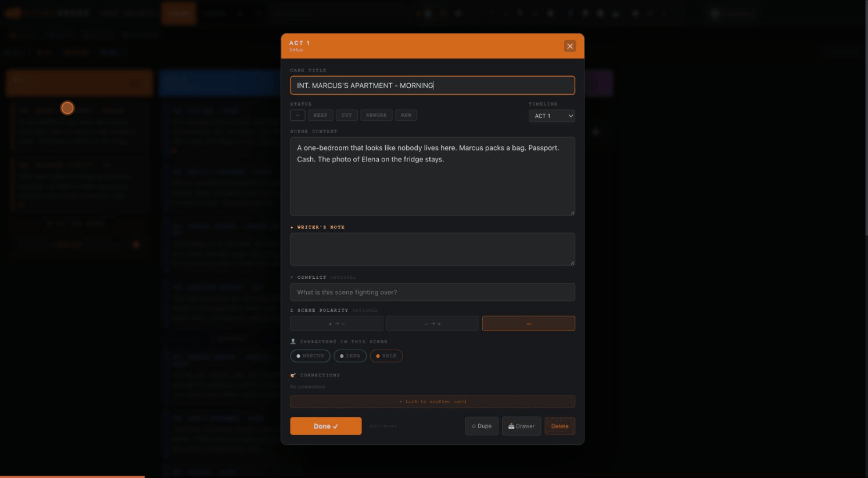This screenshot has height=478, width=868.
Task: Set card status to Keep
Action: click(320, 115)
